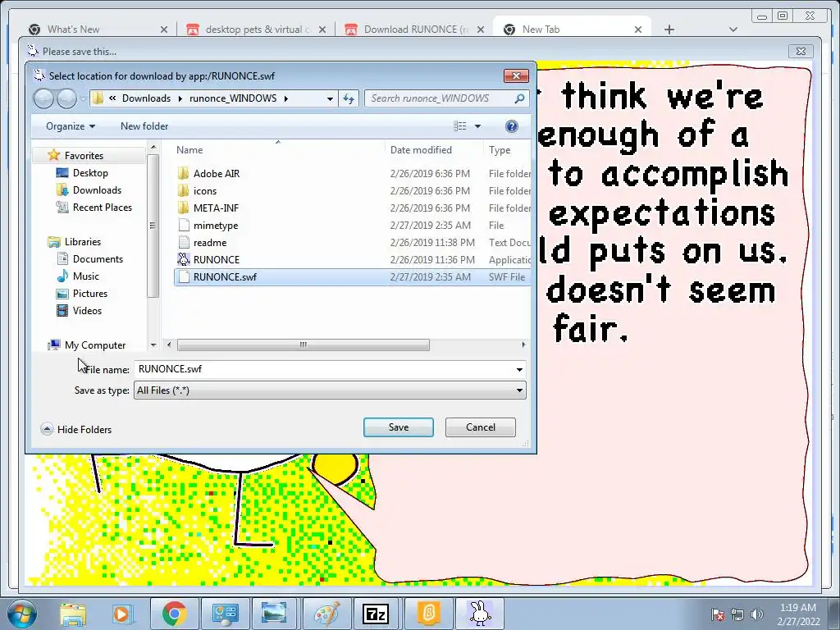This screenshot has width=840, height=630.
Task: Sort files by Name column header
Action: click(x=189, y=150)
